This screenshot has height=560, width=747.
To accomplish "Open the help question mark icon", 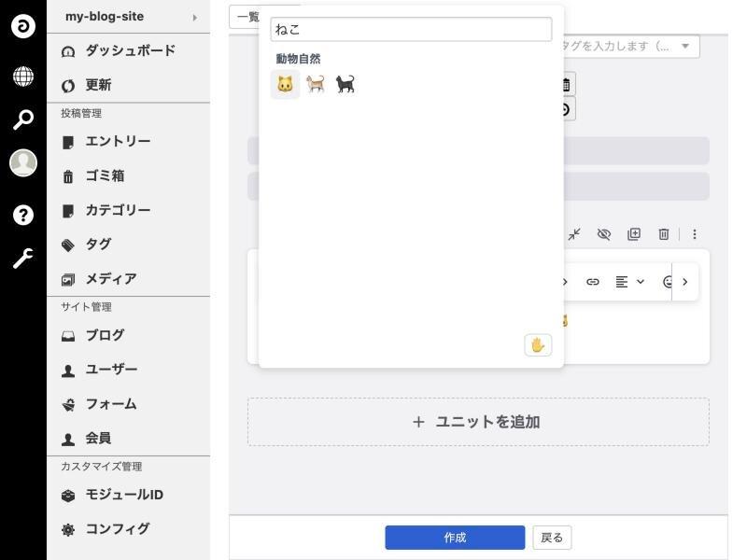I will (22, 216).
